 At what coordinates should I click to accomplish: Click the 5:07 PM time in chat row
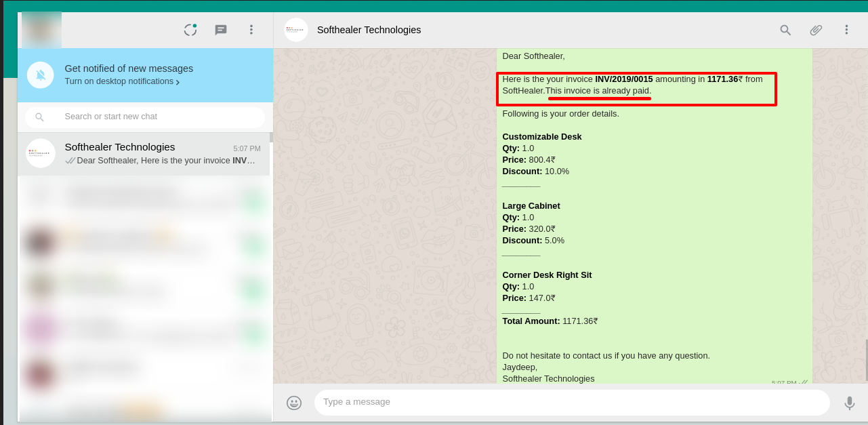(x=247, y=148)
